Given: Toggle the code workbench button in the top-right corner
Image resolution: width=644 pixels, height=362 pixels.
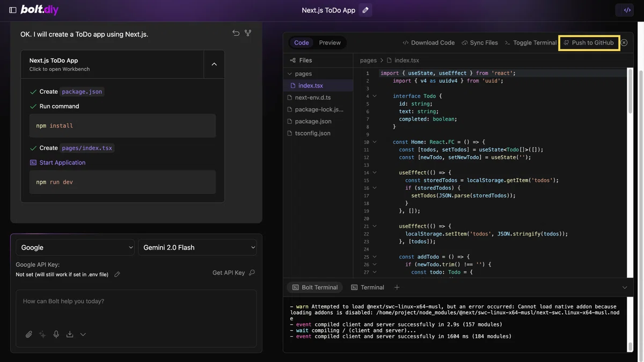Looking at the screenshot, I should [627, 10].
